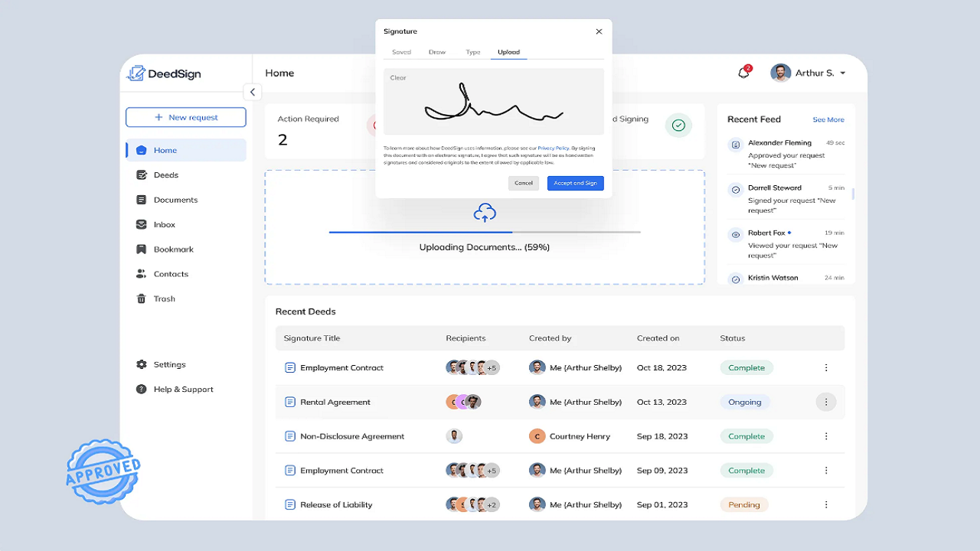Screen dimensions: 980x551
Task: Open Bookmark from the sidebar
Action: click(173, 249)
